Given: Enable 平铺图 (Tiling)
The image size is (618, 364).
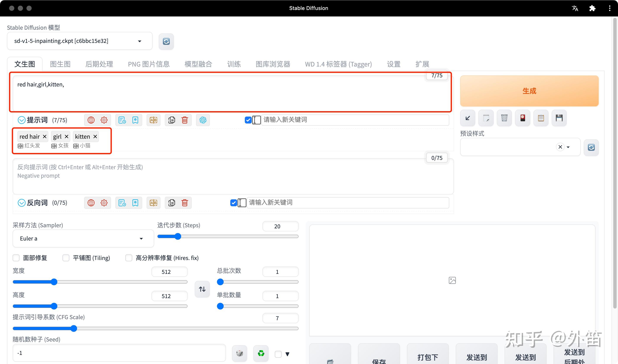Looking at the screenshot, I should point(66,258).
